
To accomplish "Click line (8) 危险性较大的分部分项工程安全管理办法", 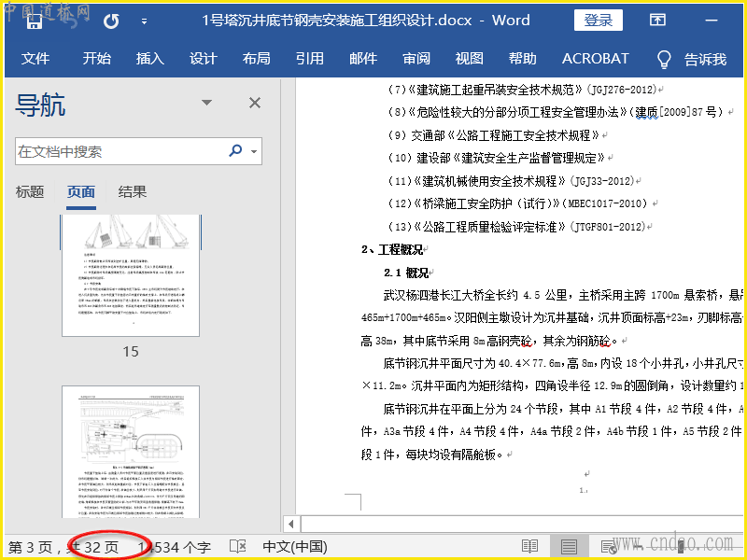I will coord(557,112).
